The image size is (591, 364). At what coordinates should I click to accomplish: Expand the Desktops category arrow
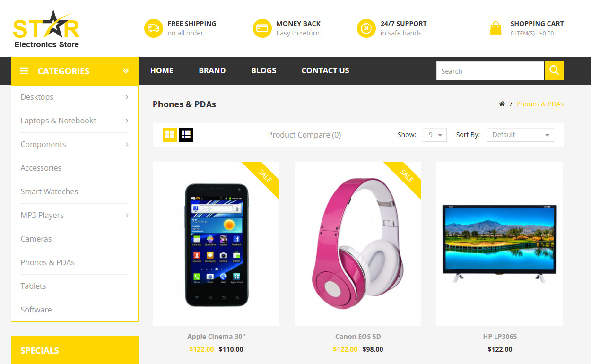click(127, 97)
